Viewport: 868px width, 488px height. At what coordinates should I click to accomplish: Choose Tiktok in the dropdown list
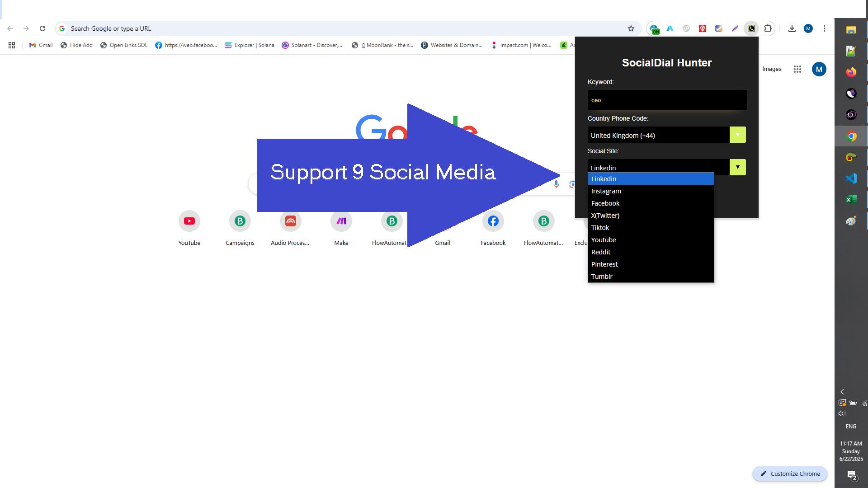pyautogui.click(x=600, y=228)
